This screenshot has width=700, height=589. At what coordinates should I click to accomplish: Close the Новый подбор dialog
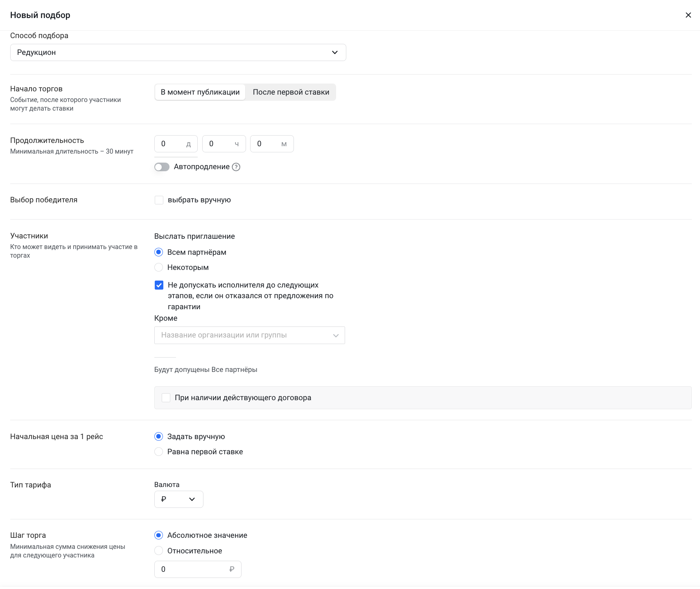click(688, 15)
